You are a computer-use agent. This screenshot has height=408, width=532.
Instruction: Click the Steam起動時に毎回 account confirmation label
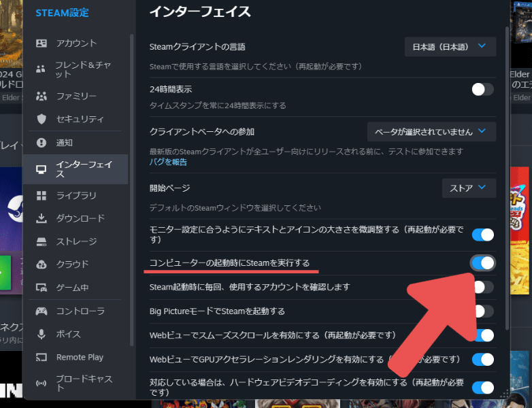[x=250, y=287]
